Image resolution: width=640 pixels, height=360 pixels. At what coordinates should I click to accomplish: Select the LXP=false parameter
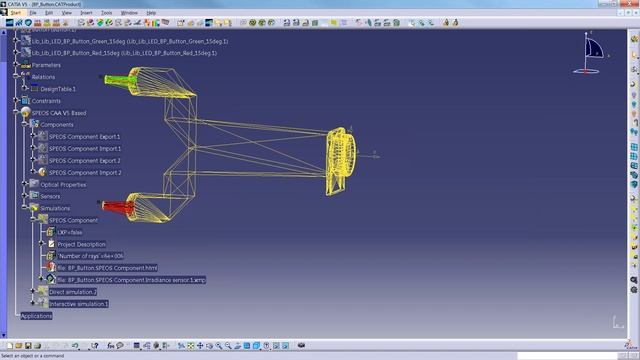tap(70, 232)
